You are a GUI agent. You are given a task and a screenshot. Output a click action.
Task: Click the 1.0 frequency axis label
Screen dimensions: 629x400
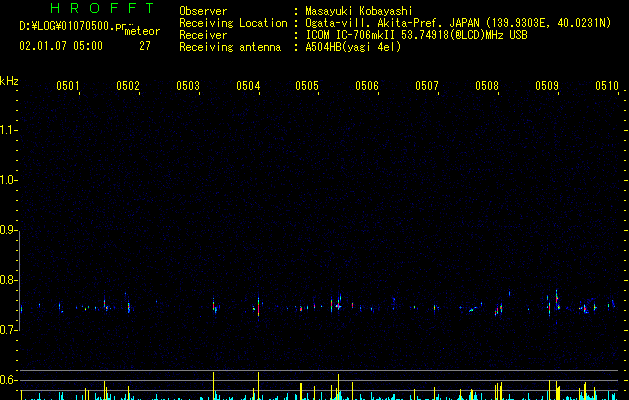click(9, 180)
